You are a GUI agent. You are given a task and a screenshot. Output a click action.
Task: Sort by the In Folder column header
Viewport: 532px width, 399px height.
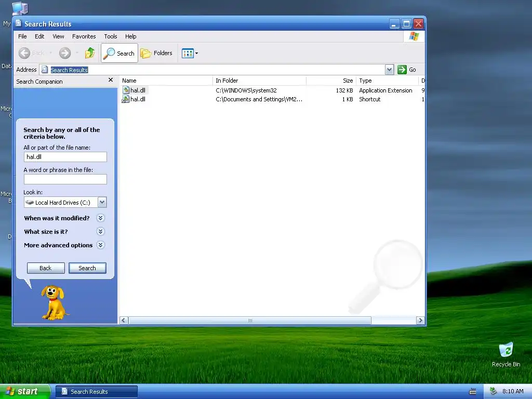pos(260,81)
